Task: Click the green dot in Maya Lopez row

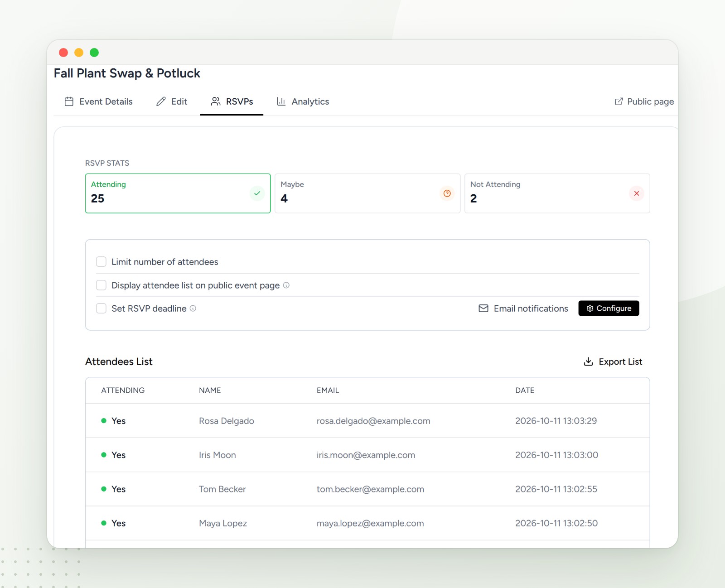Action: click(104, 523)
